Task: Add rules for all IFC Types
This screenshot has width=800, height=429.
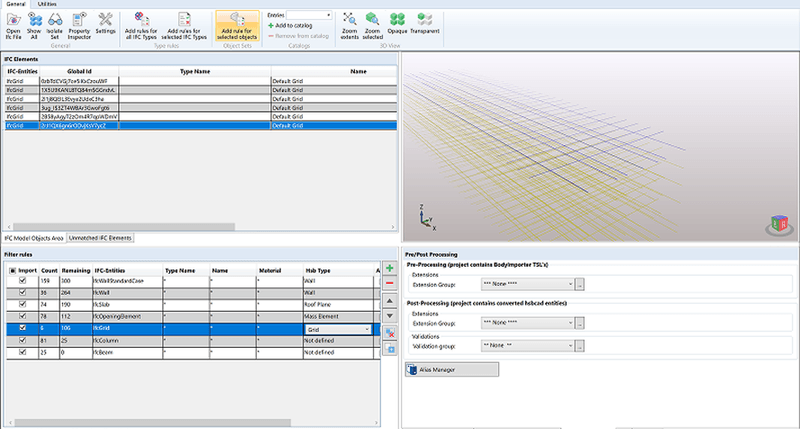Action: (141, 26)
